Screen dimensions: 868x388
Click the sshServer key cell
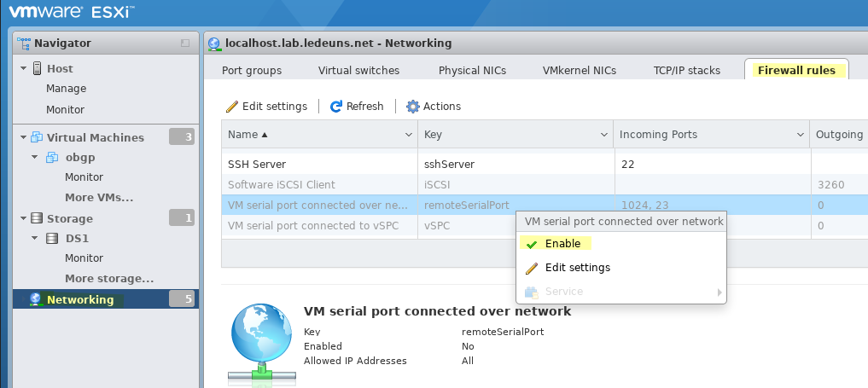point(516,164)
